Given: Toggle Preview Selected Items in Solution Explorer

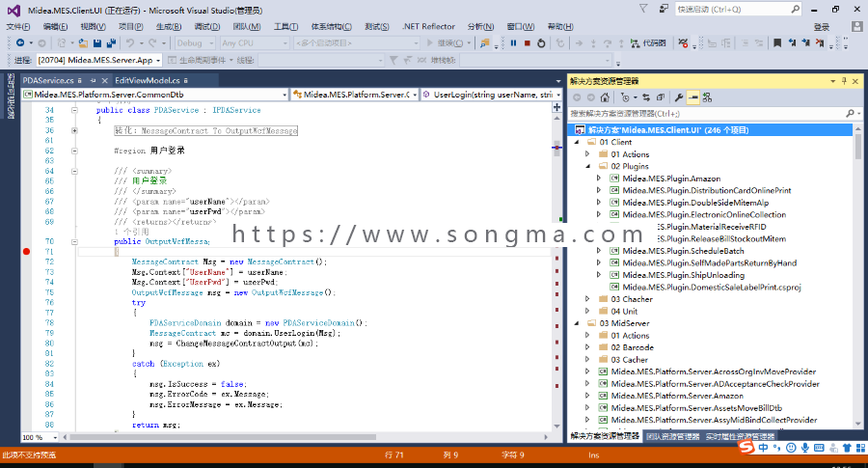Looking at the screenshot, I should (693, 98).
